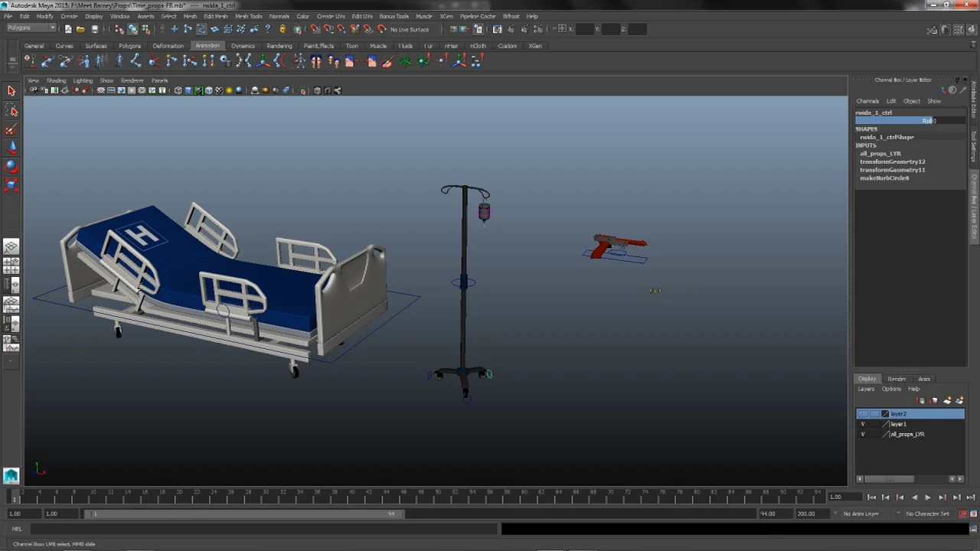Toggle visibility of layer1
This screenshot has width=980, height=551.
(x=863, y=424)
